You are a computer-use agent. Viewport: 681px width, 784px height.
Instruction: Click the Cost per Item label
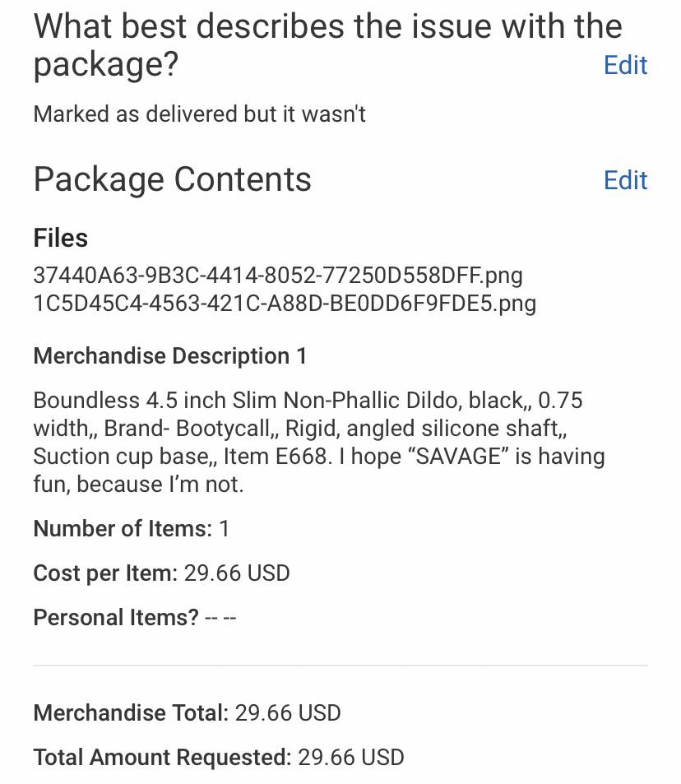tap(104, 573)
